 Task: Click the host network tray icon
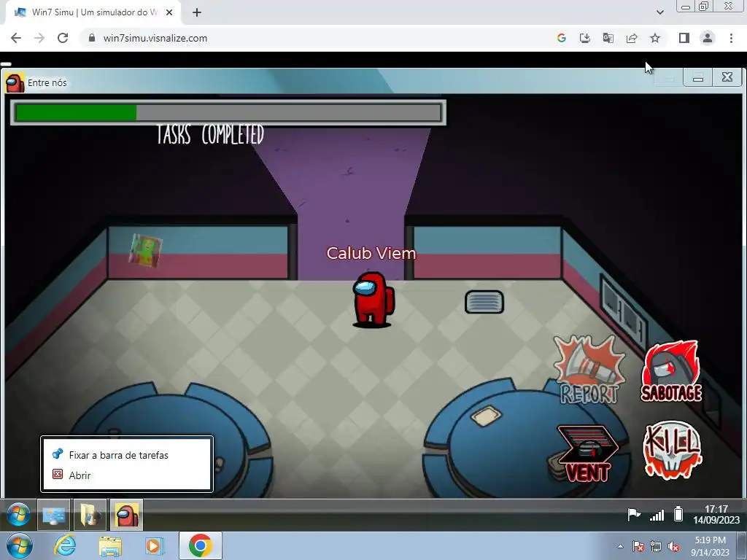click(x=656, y=547)
